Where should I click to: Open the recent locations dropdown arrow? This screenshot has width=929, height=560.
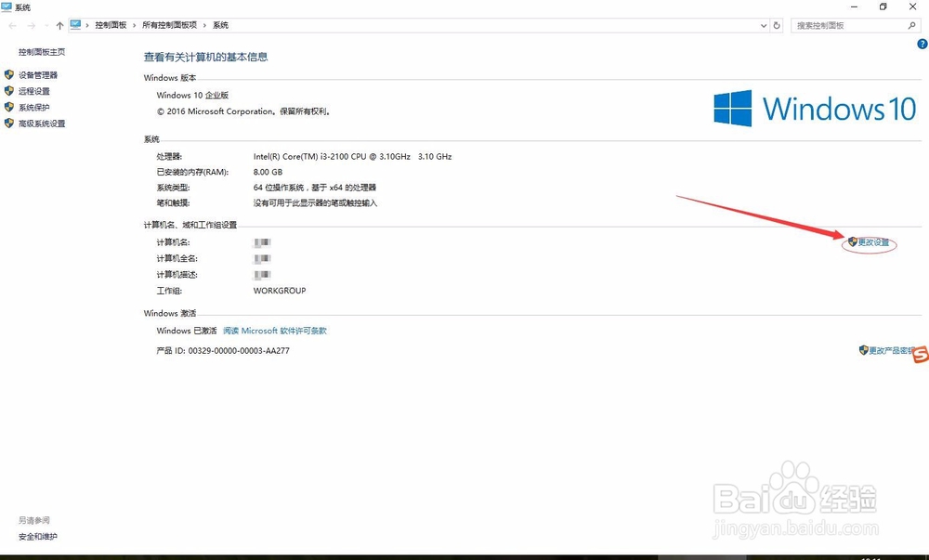pos(46,25)
